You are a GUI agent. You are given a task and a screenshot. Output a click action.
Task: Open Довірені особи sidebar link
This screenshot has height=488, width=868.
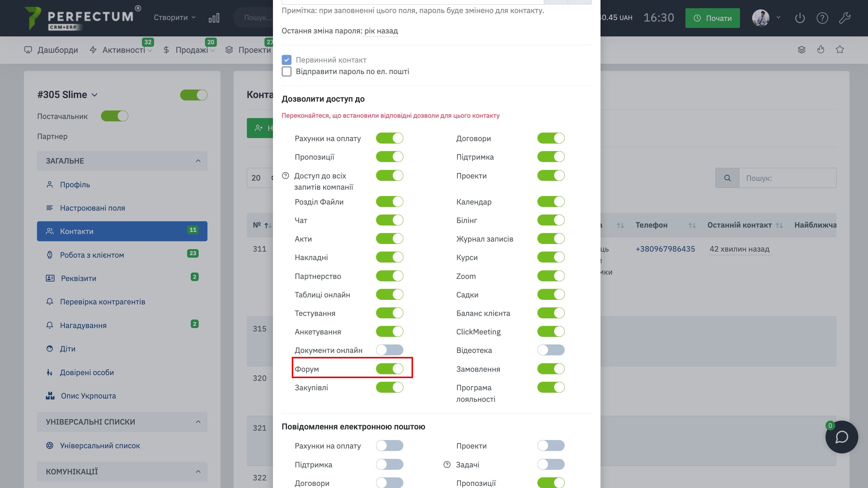[x=87, y=372]
